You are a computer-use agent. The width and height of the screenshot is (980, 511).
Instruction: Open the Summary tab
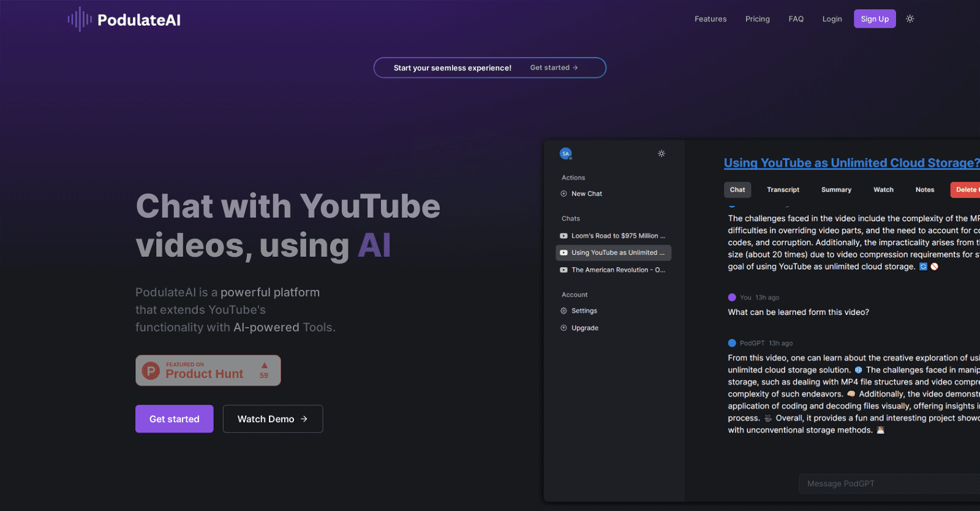coord(836,190)
